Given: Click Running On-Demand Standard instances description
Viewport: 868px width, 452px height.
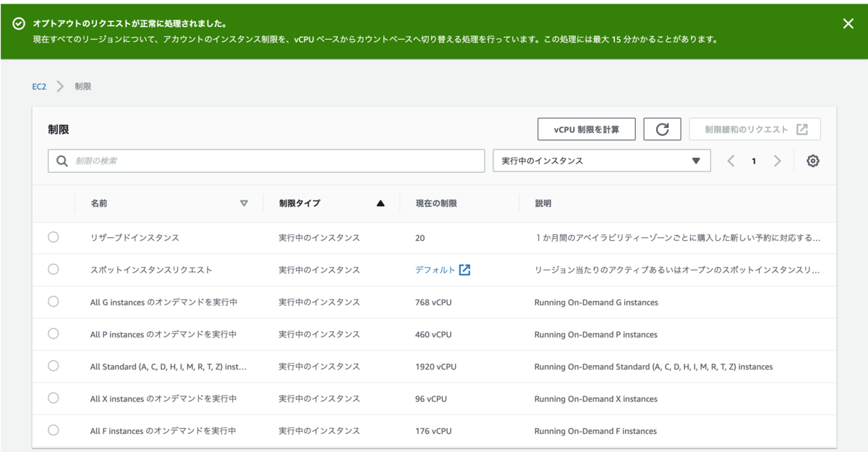Looking at the screenshot, I should [x=653, y=367].
